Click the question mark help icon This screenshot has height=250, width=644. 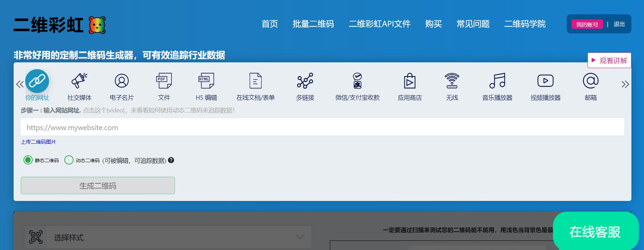[171, 160]
